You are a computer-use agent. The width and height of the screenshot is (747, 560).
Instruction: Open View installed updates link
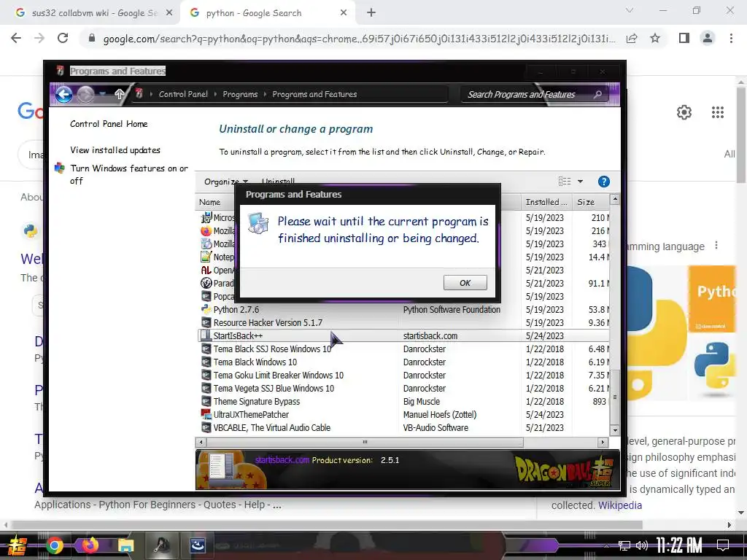pyautogui.click(x=115, y=150)
